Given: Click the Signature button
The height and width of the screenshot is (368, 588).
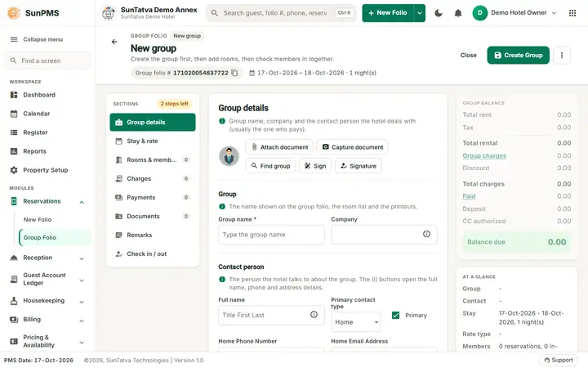Looking at the screenshot, I should click(x=359, y=165).
